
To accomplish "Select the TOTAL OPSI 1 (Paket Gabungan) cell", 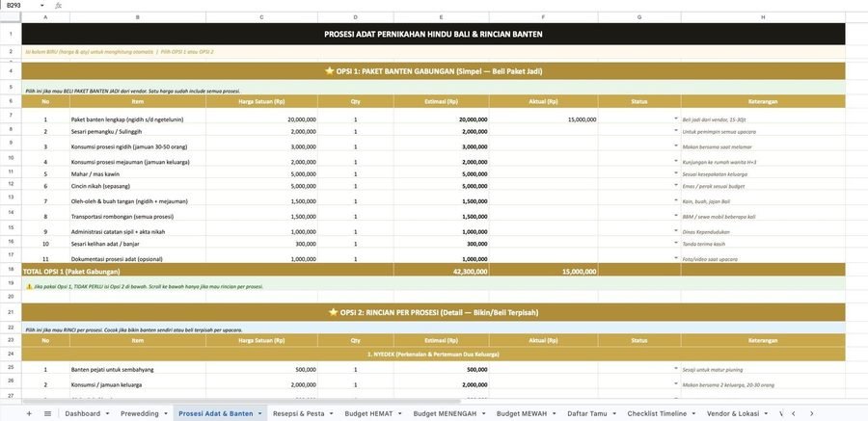I will (x=207, y=272).
